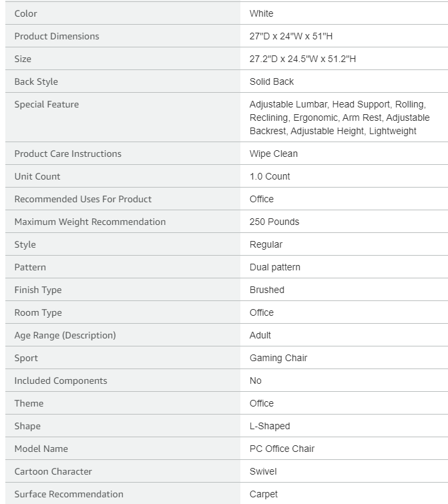448x504 pixels.
Task: Select the PC Office Chair model name
Action: click(x=282, y=449)
